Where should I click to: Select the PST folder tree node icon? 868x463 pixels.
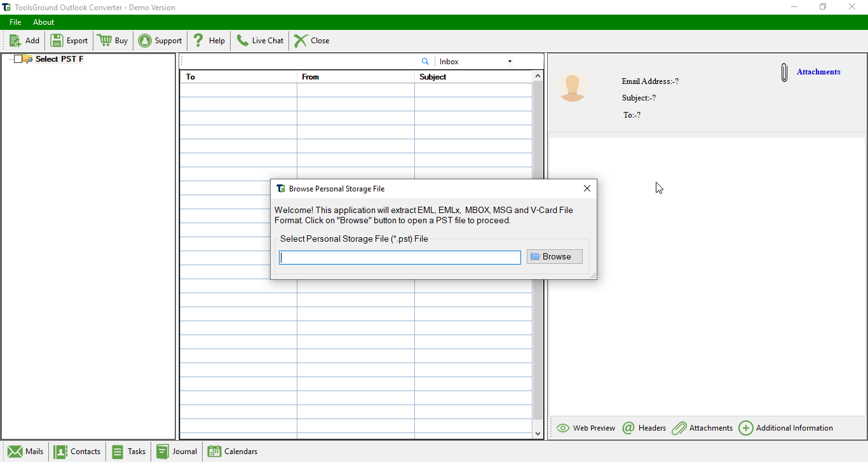28,59
